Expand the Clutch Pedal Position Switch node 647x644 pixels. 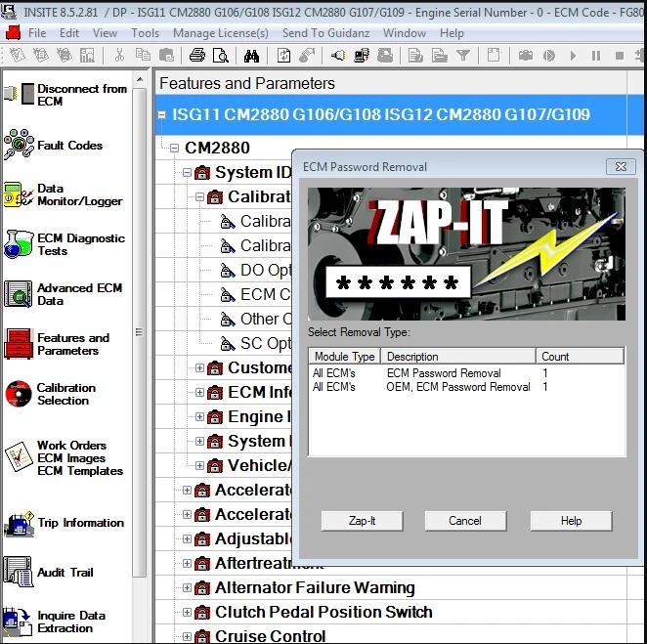187,612
